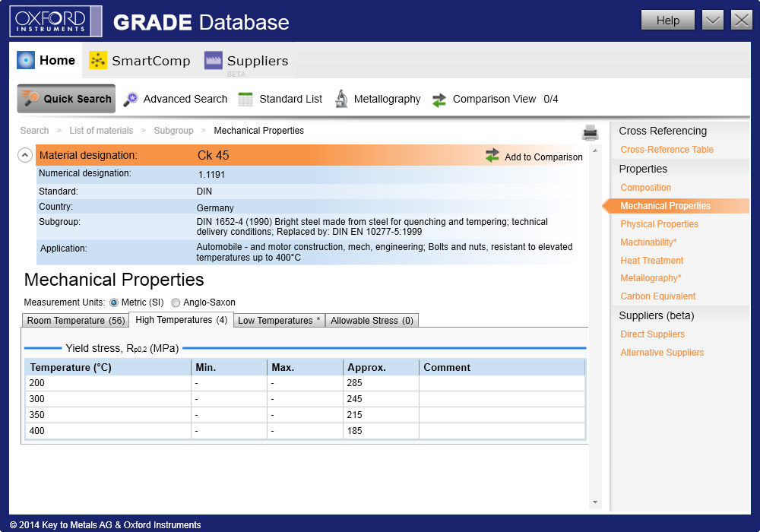Open the Alternative Suppliers link
Viewport: 760px width, 532px height.
pyautogui.click(x=662, y=352)
